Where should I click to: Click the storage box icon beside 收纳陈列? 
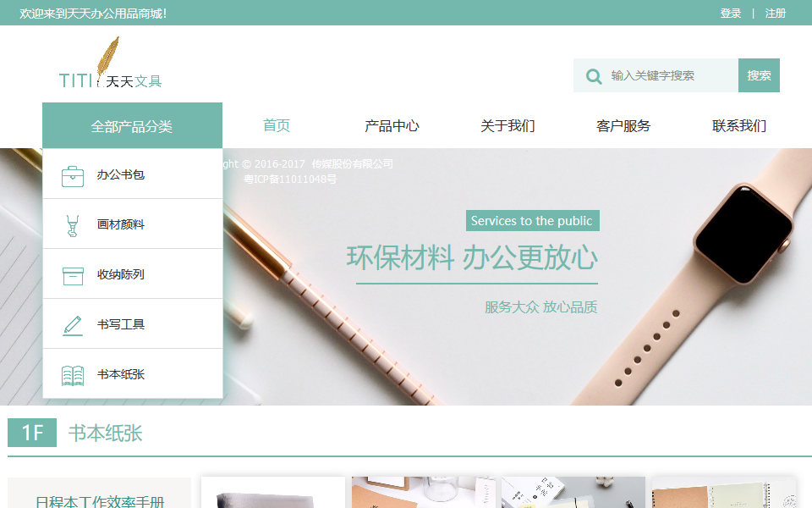pos(73,275)
